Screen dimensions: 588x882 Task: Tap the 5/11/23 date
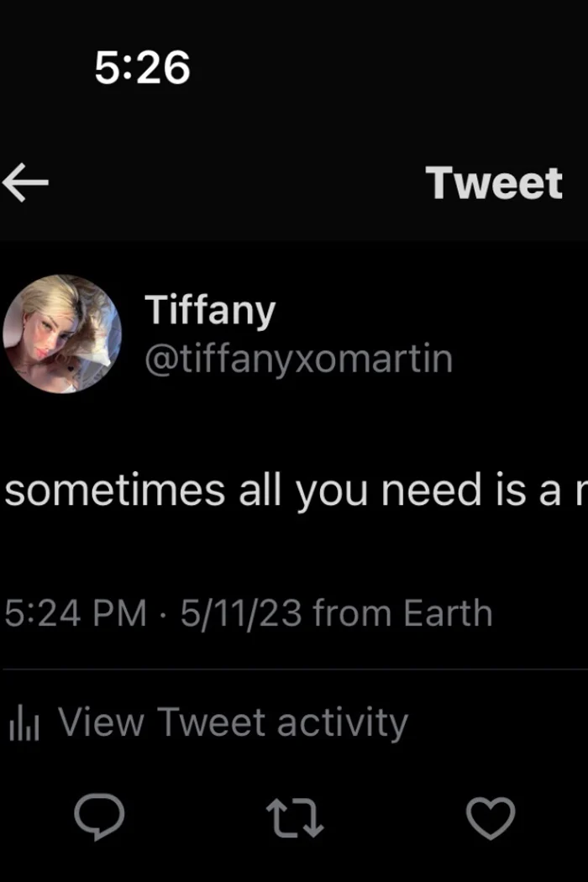241,612
